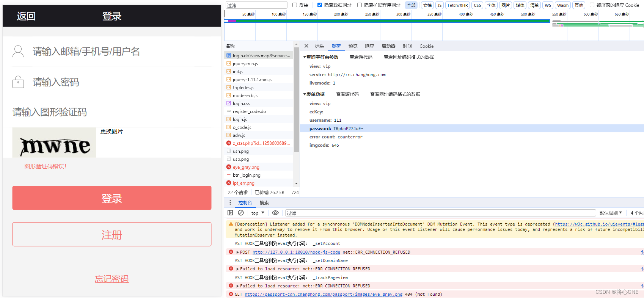Click the mwne captcha image
644x298 pixels.
point(54,143)
